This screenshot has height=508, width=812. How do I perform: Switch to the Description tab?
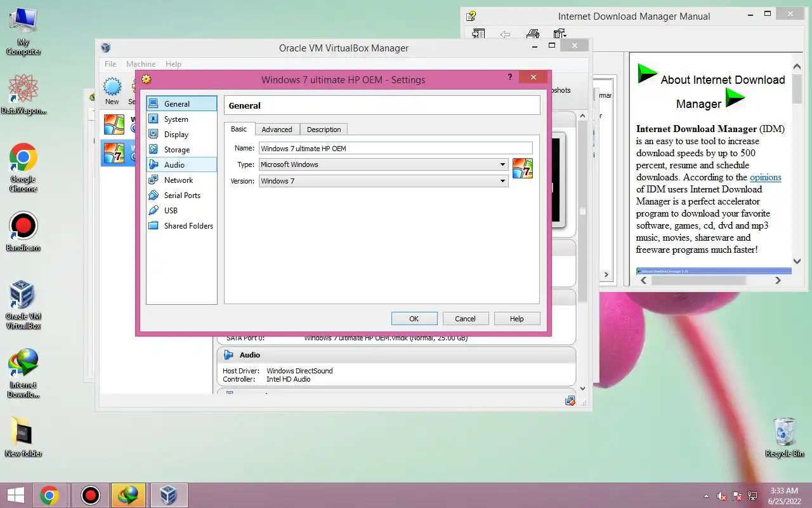324,130
